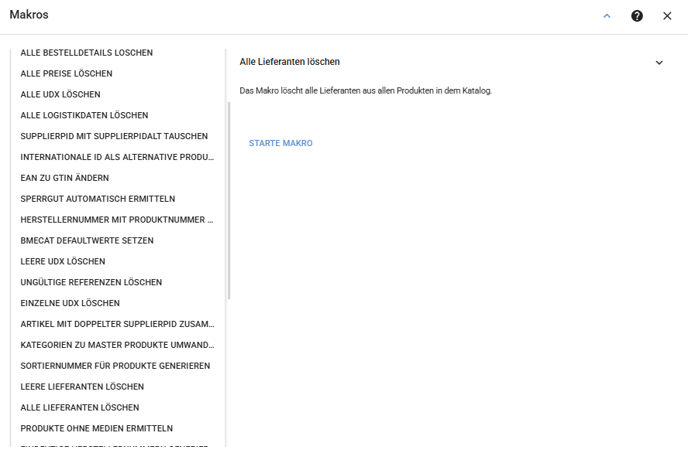Click the macro list vertical scrollbar
The height and width of the screenshot is (460, 688).
(229, 200)
